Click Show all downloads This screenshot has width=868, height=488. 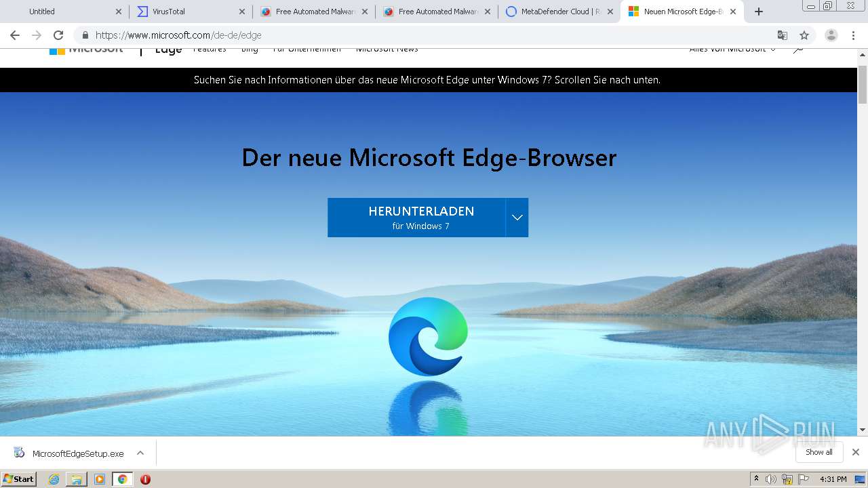(819, 452)
